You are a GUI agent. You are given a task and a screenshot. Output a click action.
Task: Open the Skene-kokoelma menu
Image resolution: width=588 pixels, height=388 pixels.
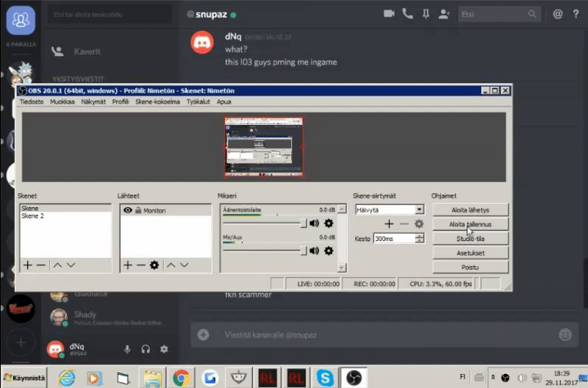pyautogui.click(x=157, y=101)
